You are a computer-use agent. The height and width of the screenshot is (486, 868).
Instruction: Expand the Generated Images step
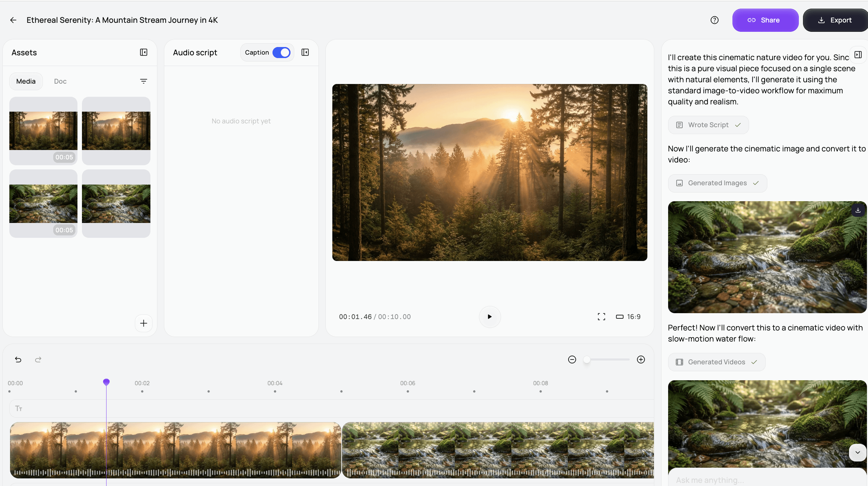[x=717, y=183]
